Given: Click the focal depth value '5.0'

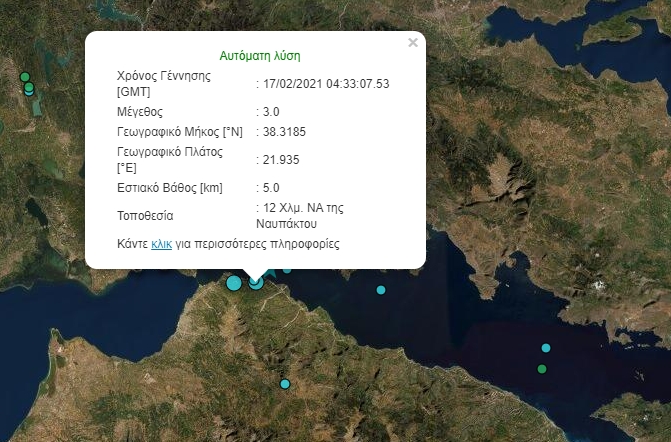Looking at the screenshot, I should click(271, 188).
